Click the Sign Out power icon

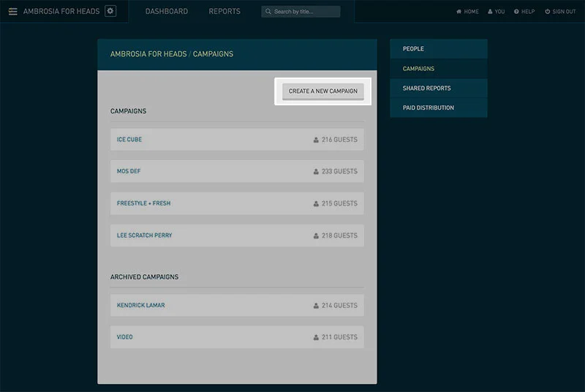(547, 12)
